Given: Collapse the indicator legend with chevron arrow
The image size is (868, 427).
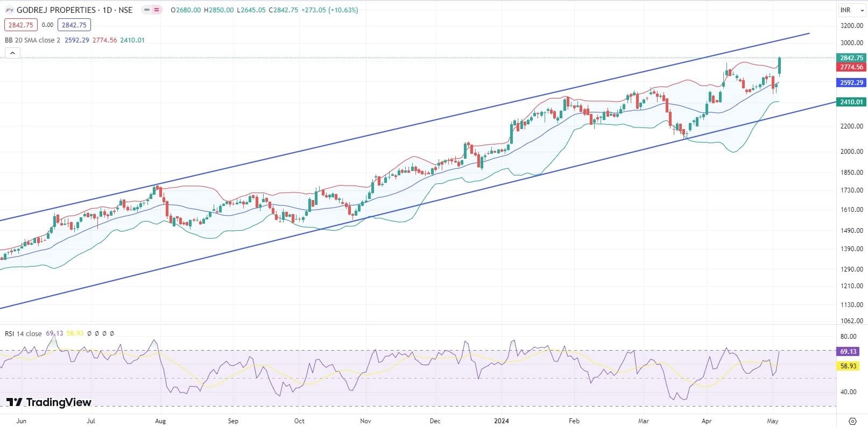Looking at the screenshot, I should 12,53.
